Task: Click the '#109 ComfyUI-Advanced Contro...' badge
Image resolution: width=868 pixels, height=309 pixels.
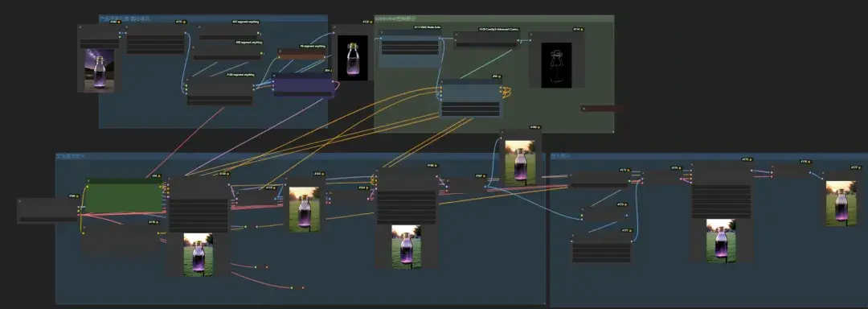Action: 499,29
